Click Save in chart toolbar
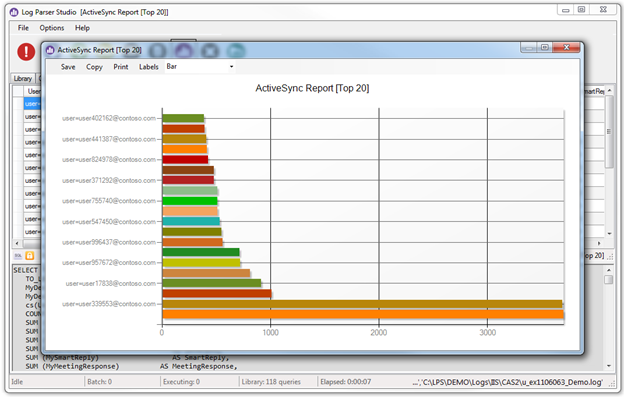This screenshot has height=397, width=624. click(x=68, y=67)
